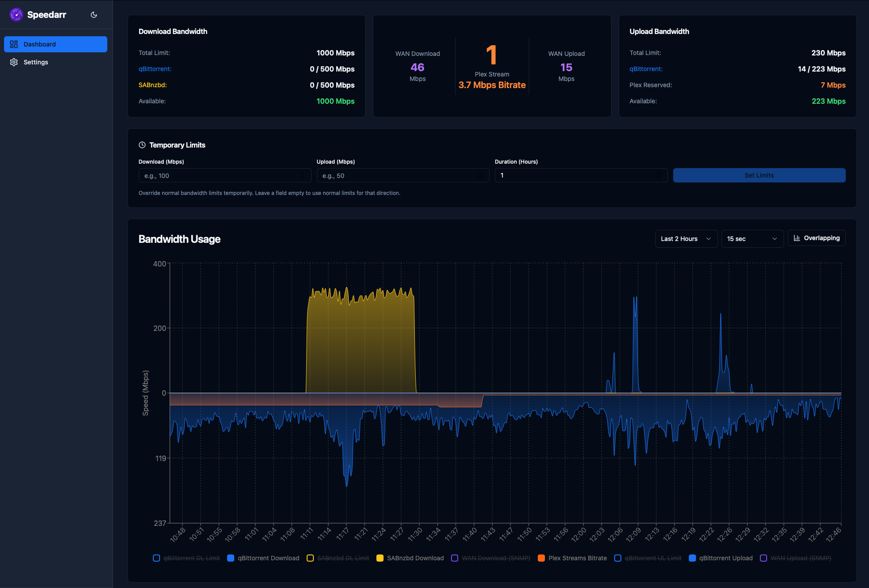Click the Temporary Limits clock icon
The height and width of the screenshot is (588, 869).
(x=142, y=145)
